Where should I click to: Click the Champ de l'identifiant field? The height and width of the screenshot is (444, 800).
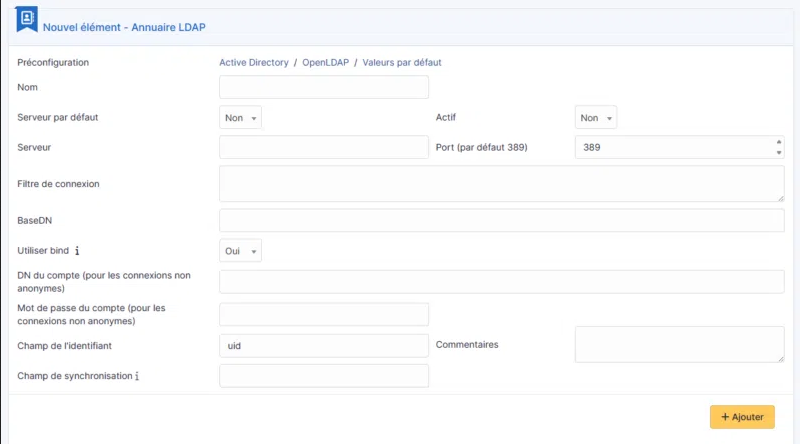point(324,345)
